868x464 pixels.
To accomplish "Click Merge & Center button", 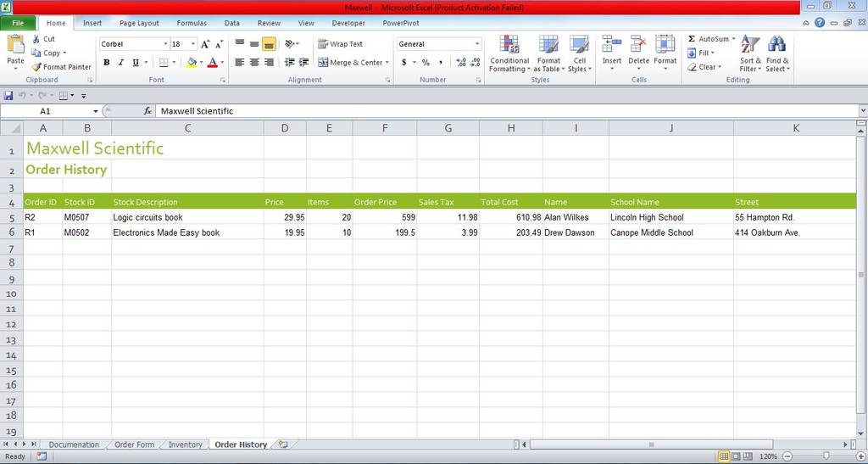I will (350, 63).
